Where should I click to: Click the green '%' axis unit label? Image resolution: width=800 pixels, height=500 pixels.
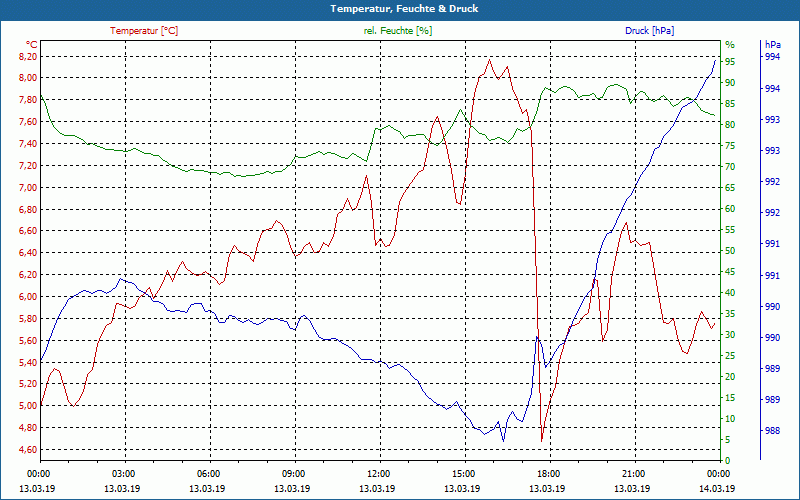click(730, 44)
